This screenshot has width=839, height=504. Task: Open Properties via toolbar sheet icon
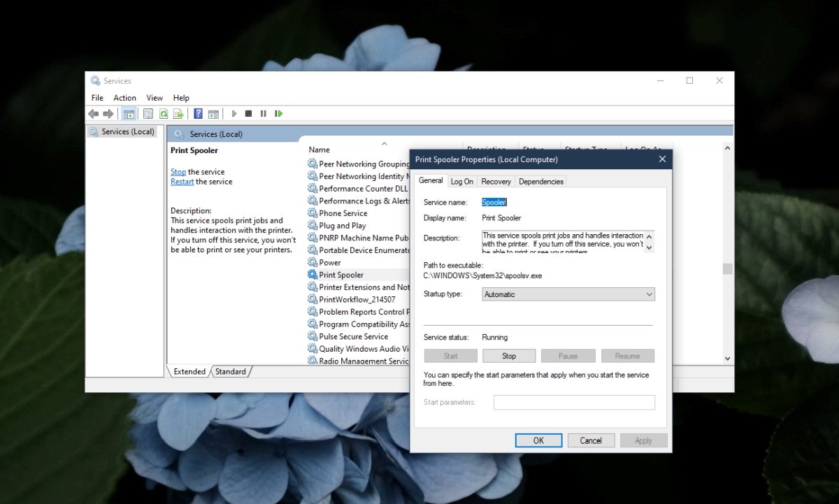[x=148, y=113]
